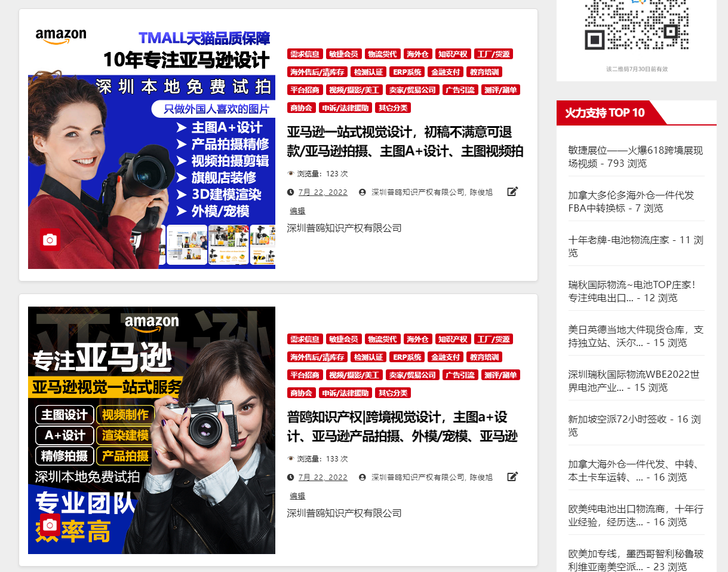Image resolution: width=728 pixels, height=572 pixels.
Task: Select 商协会 tag in 亚马逊一站式视觉设计 card
Action: [x=302, y=108]
